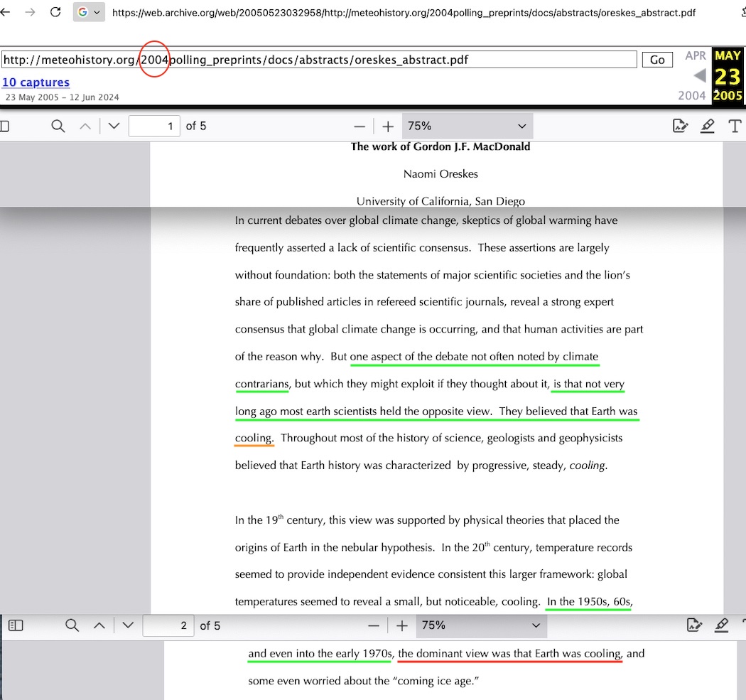Click the Wayback previous capture arrow
Screen dimensions: 746x700
tap(699, 75)
